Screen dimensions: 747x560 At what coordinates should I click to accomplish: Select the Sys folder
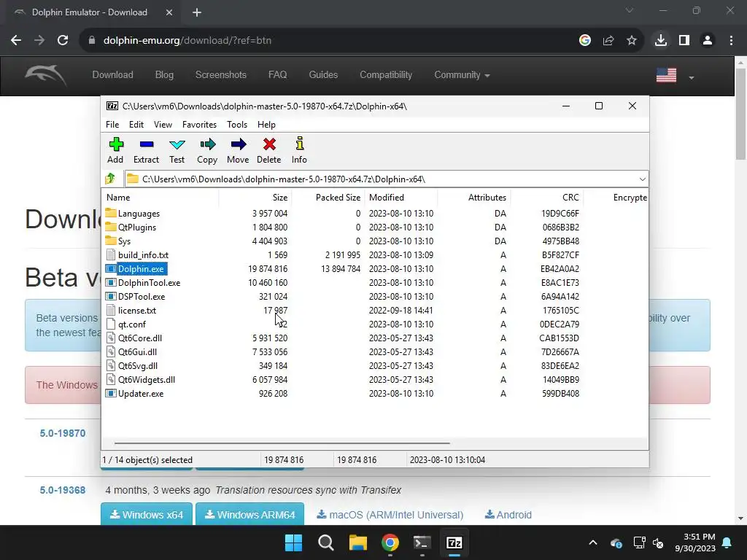click(124, 241)
